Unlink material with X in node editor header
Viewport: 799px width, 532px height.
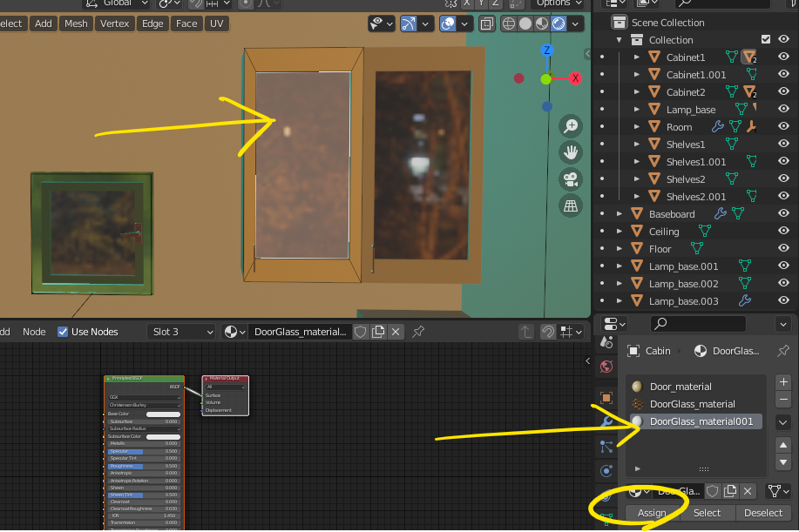396,332
